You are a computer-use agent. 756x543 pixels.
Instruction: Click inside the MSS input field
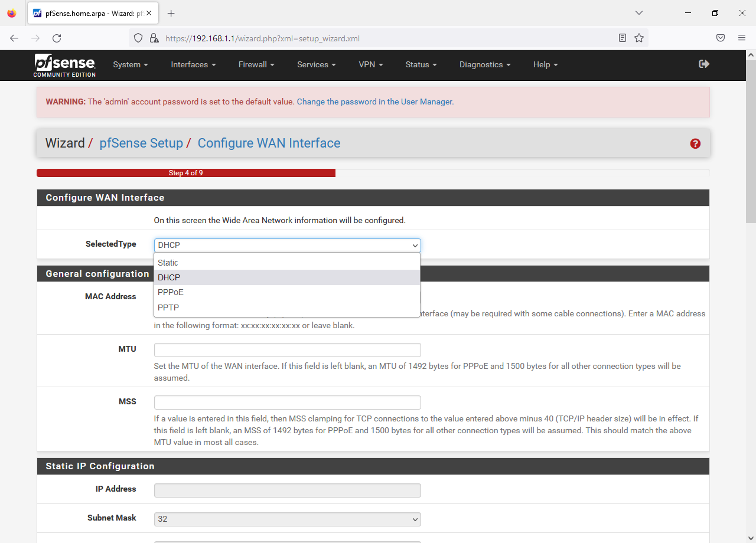pyautogui.click(x=287, y=402)
